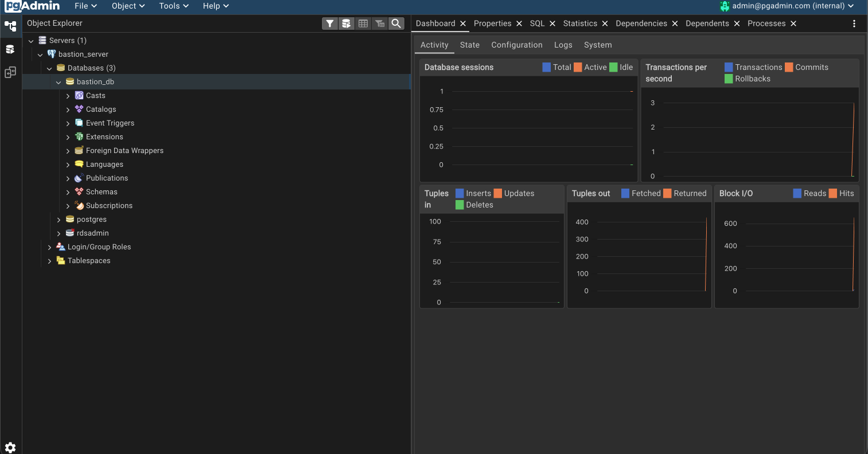Image resolution: width=868 pixels, height=454 pixels.
Task: Collapse the Servers tree node
Action: (x=31, y=41)
